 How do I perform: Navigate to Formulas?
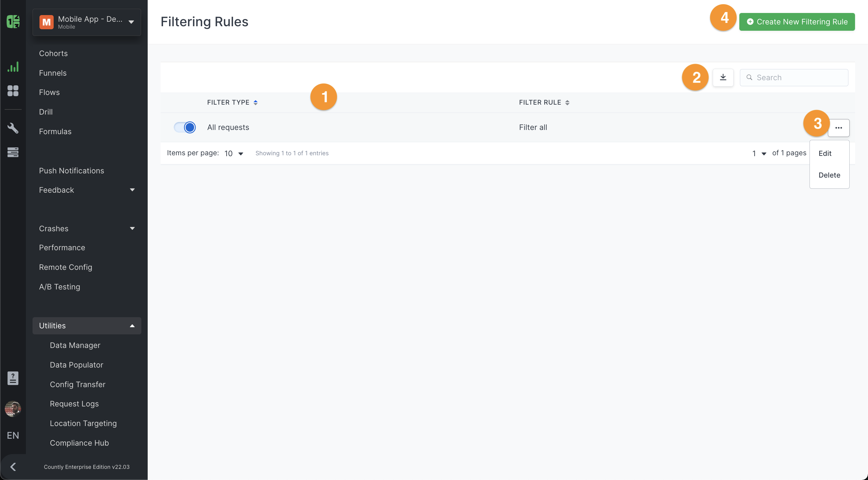[x=55, y=131]
